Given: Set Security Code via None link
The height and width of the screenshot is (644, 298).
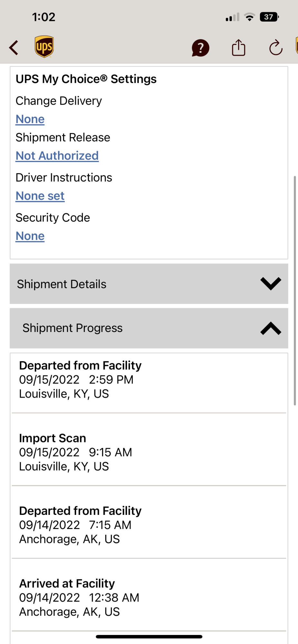Looking at the screenshot, I should [30, 236].
